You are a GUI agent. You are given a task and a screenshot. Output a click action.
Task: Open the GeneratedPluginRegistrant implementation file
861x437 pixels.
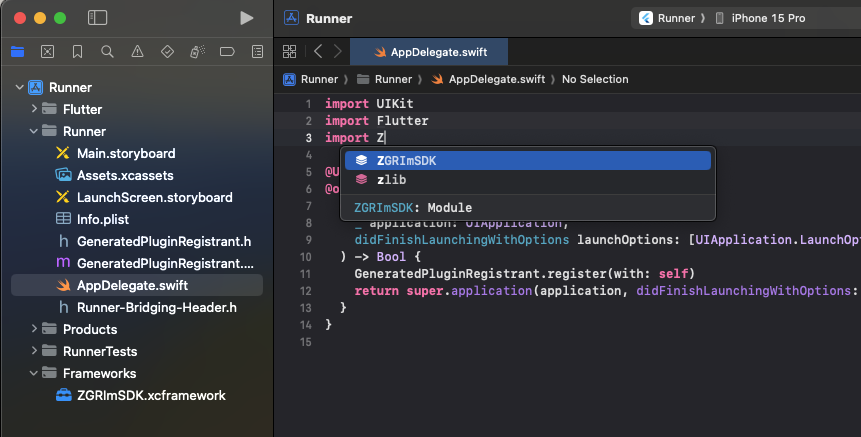point(165,263)
